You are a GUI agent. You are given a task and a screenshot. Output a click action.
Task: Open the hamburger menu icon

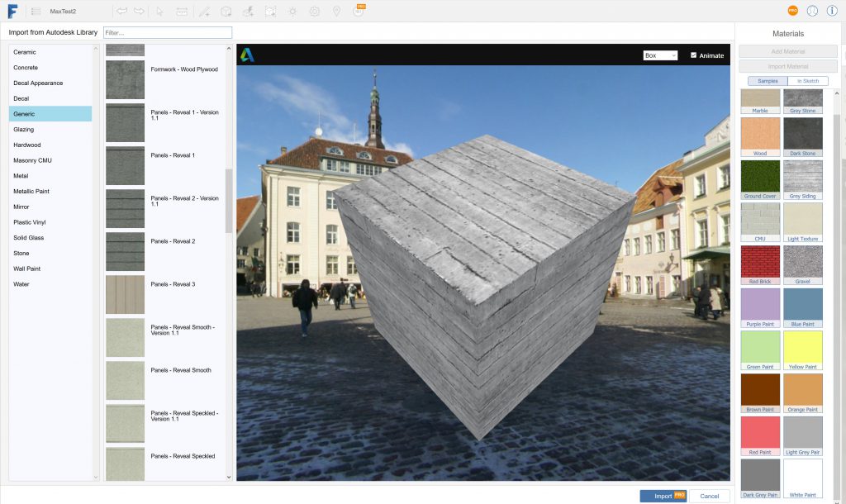[36, 12]
